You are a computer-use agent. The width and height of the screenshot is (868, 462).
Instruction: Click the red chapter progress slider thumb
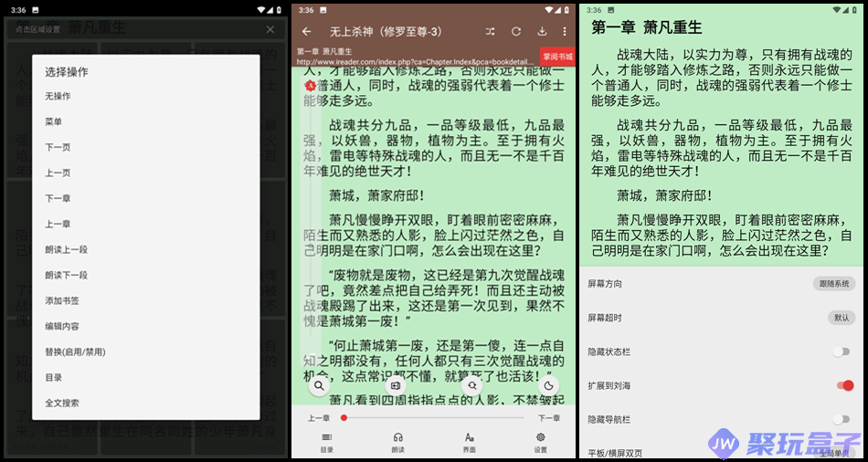(x=344, y=418)
